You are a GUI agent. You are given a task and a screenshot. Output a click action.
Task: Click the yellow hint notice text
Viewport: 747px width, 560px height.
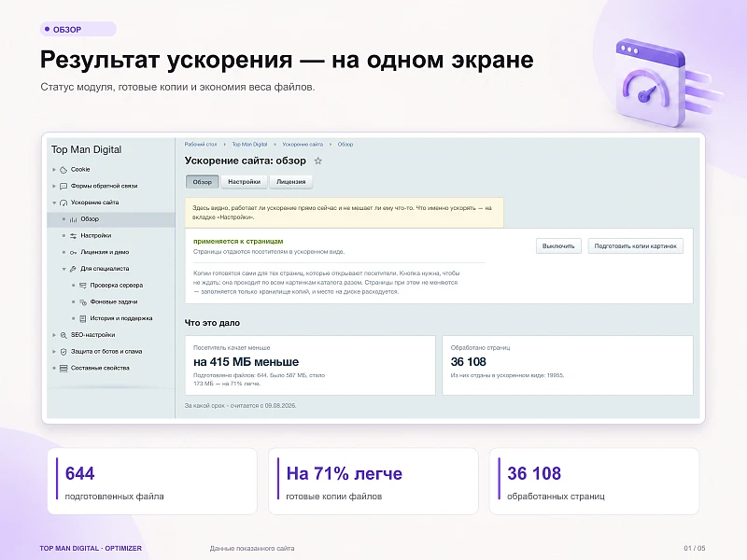[344, 213]
